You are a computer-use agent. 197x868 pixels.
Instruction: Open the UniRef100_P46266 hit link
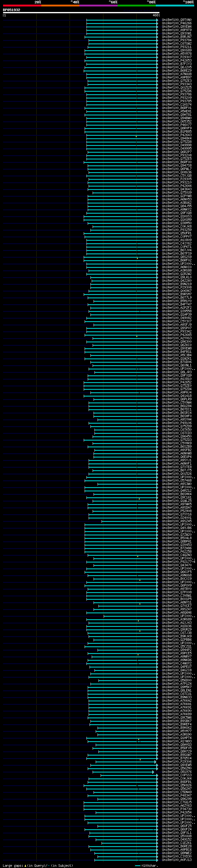point(176,23)
